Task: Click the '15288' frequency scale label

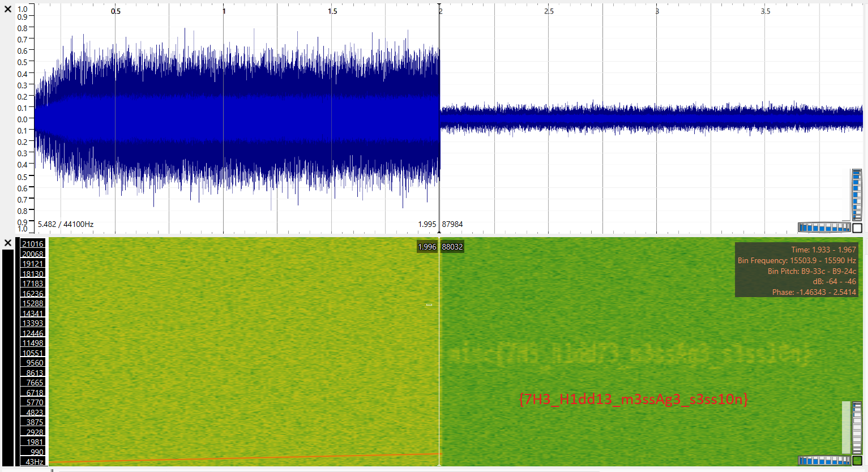Action: coord(33,303)
